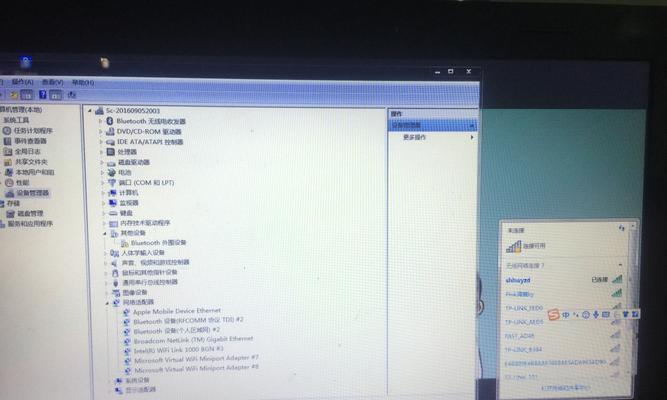
Task: Click the Bluetooth radios category icon
Action: tap(110, 121)
